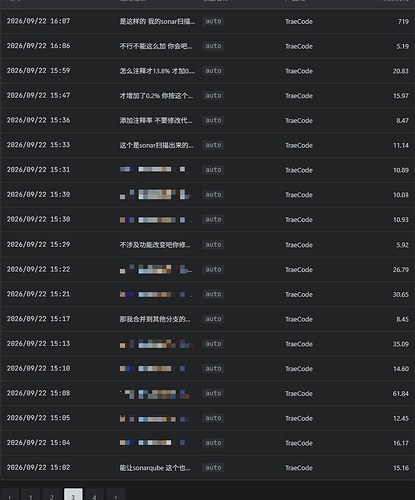Go to the previous page arrow

(10, 496)
